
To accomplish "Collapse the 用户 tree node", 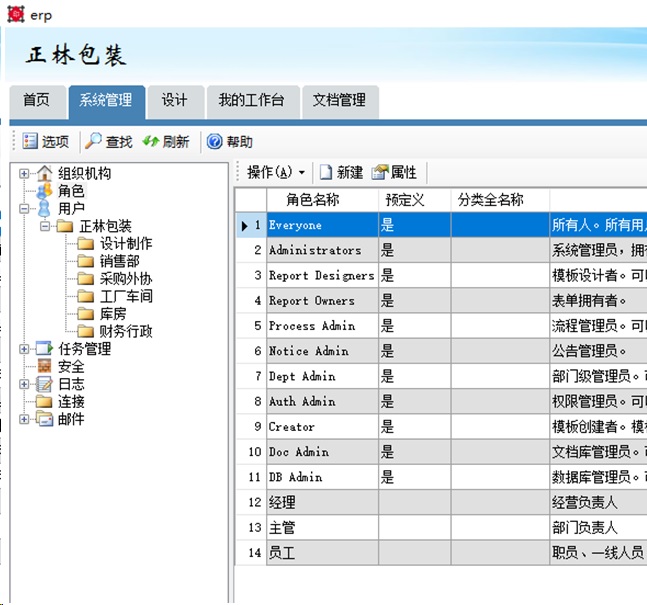I will [24, 209].
